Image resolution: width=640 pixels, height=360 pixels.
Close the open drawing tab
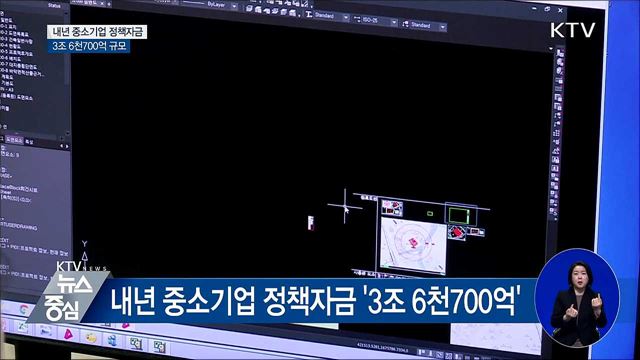coord(102,3)
